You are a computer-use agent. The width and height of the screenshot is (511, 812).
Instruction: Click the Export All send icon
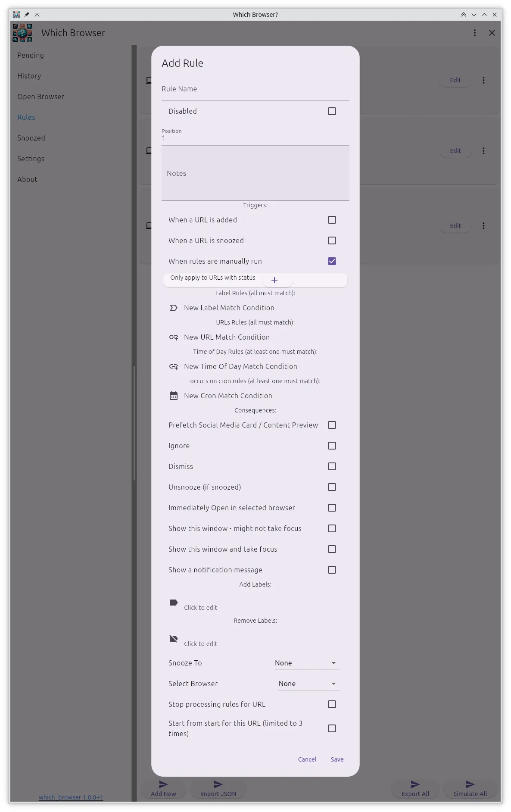415,784
